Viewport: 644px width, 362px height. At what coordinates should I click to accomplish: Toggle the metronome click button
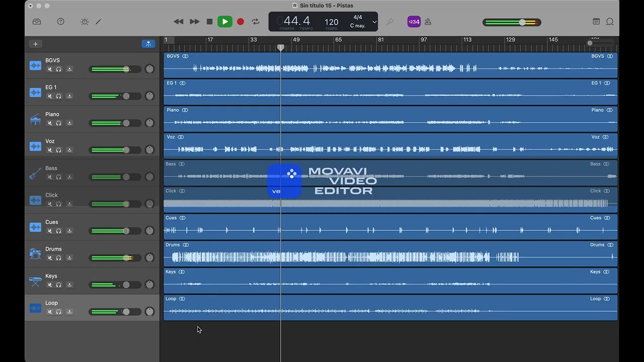pyautogui.click(x=428, y=22)
